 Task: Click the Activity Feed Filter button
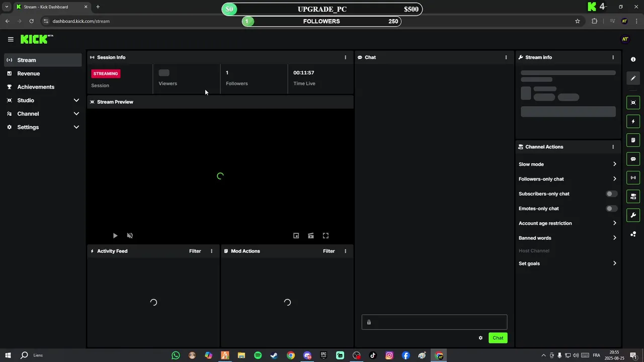tap(195, 251)
